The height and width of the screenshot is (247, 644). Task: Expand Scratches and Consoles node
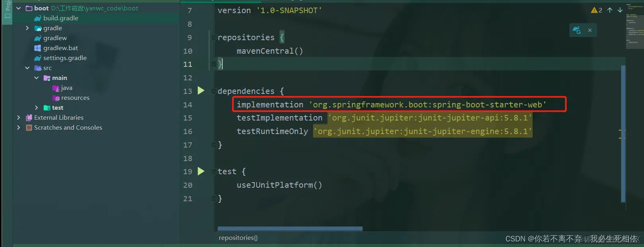click(x=18, y=128)
